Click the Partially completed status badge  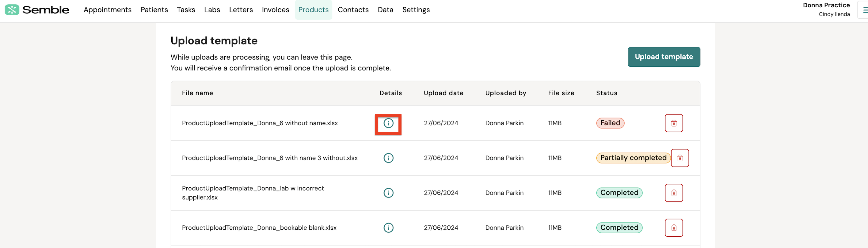[633, 158]
